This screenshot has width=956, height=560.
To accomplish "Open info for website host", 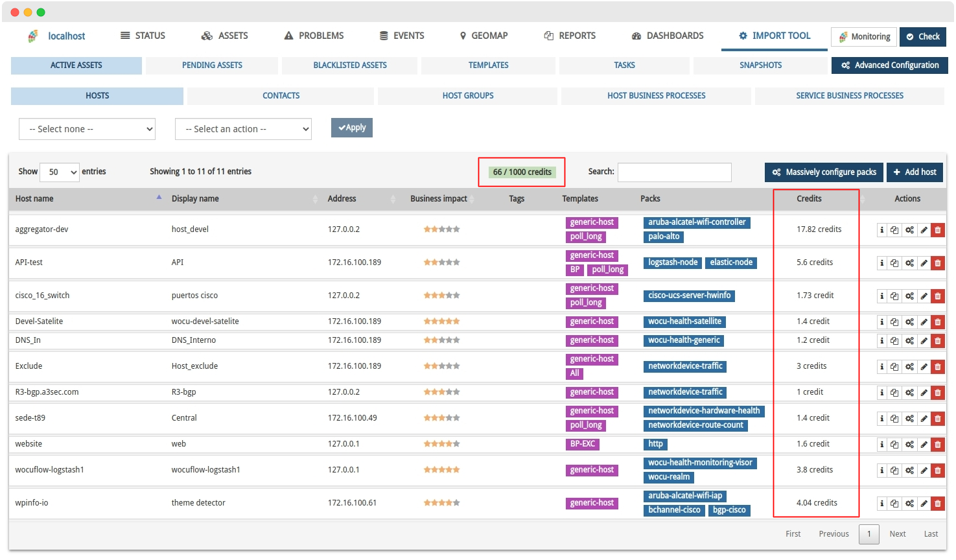I will tap(881, 445).
